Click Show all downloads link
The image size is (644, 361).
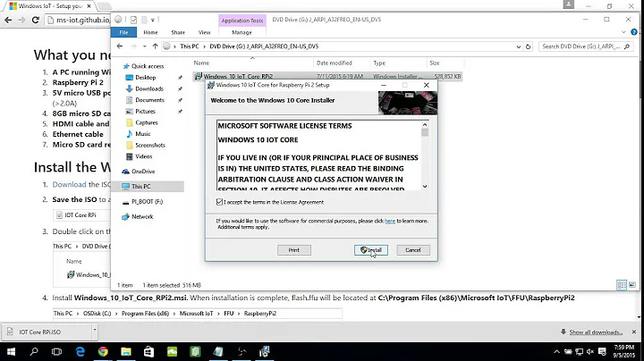click(x=596, y=332)
